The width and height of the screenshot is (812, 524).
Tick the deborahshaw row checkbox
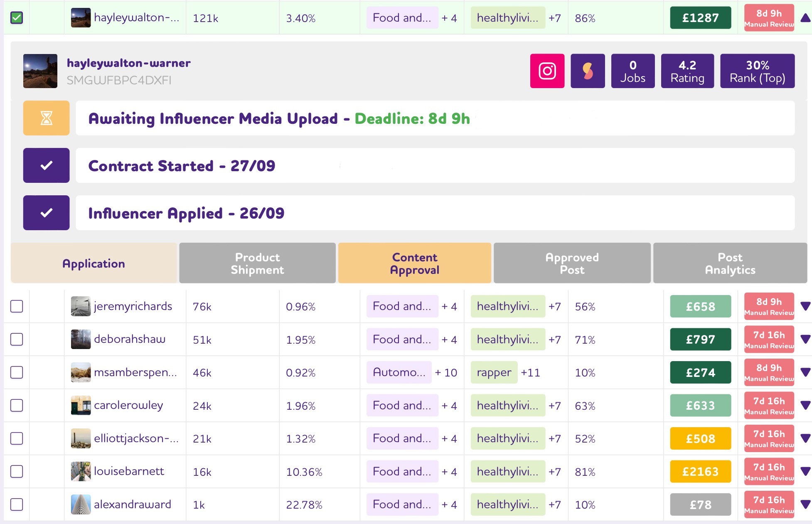pyautogui.click(x=17, y=339)
